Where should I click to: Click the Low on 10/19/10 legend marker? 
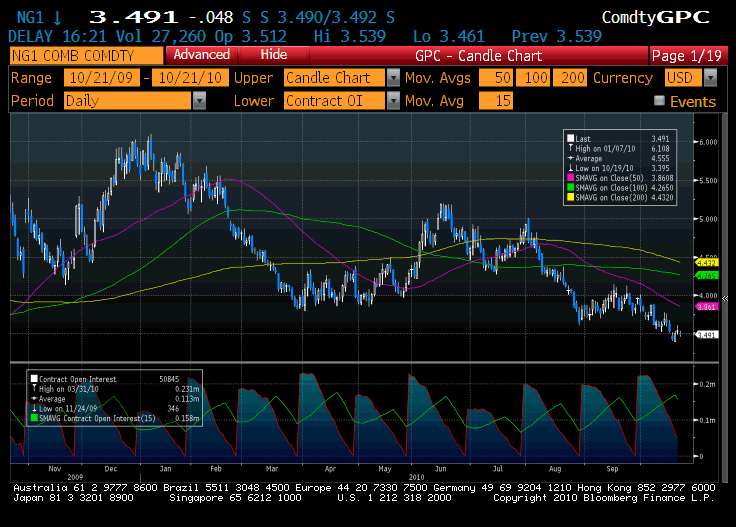point(570,167)
